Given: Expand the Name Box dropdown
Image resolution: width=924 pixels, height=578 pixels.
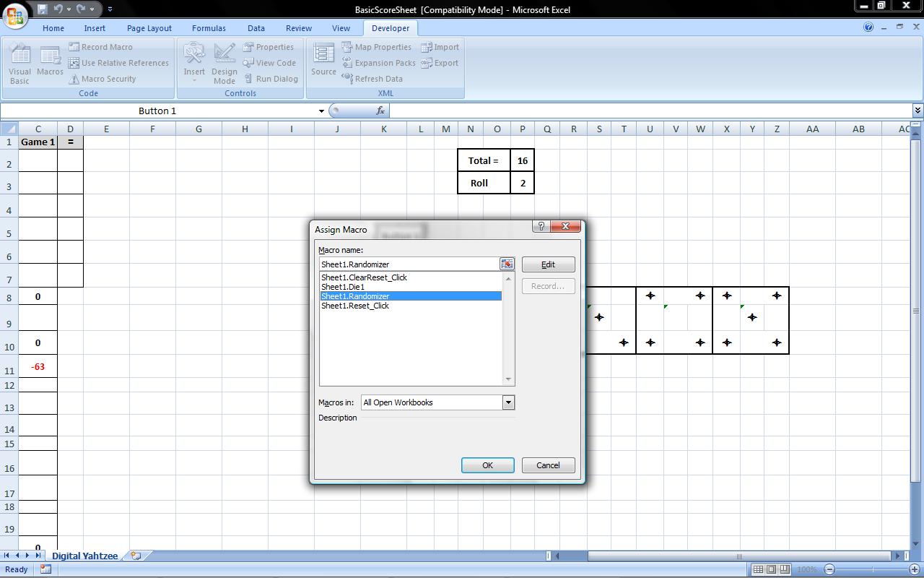Looking at the screenshot, I should point(321,111).
